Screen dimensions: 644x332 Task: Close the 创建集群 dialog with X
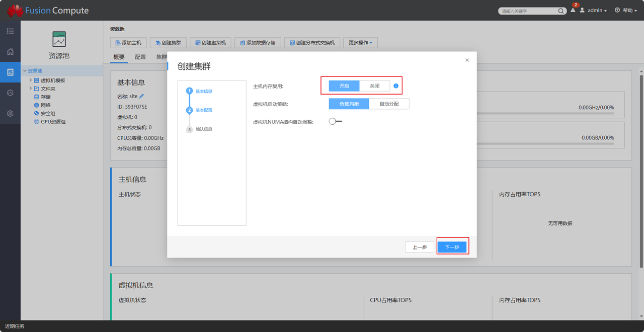[467, 60]
